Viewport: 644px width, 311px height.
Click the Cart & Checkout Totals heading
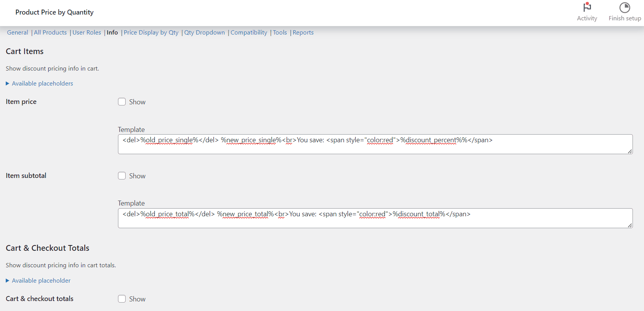(x=48, y=248)
